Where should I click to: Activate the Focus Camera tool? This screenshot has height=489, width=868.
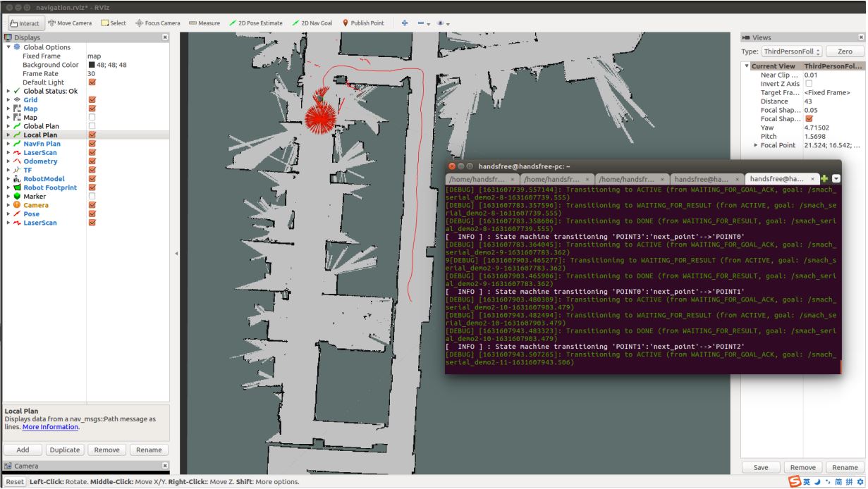[157, 23]
